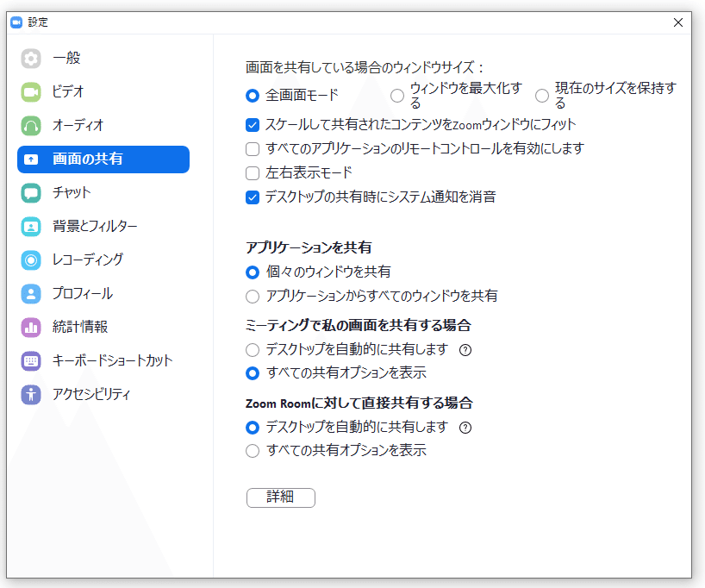Image resolution: width=705 pixels, height=588 pixels.
Task: Select ウィンドウを最大化する radio button
Action: click(397, 96)
